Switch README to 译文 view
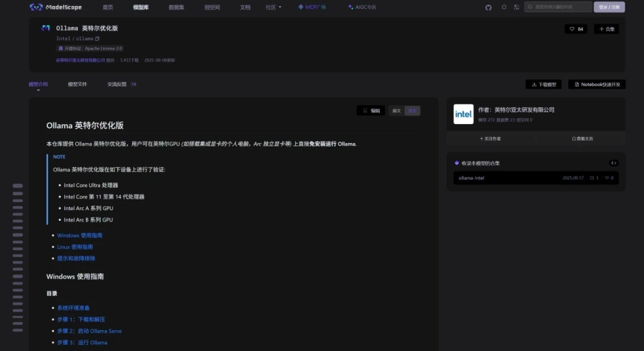 tap(413, 111)
